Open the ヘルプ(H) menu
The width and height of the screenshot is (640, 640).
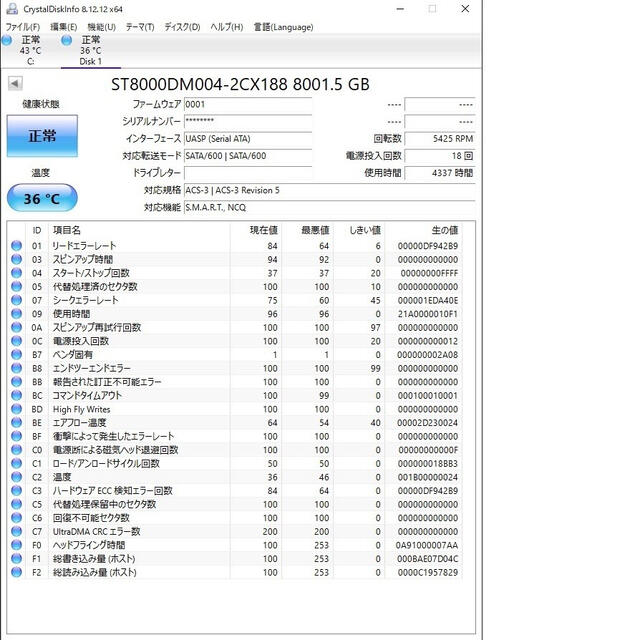227,27
